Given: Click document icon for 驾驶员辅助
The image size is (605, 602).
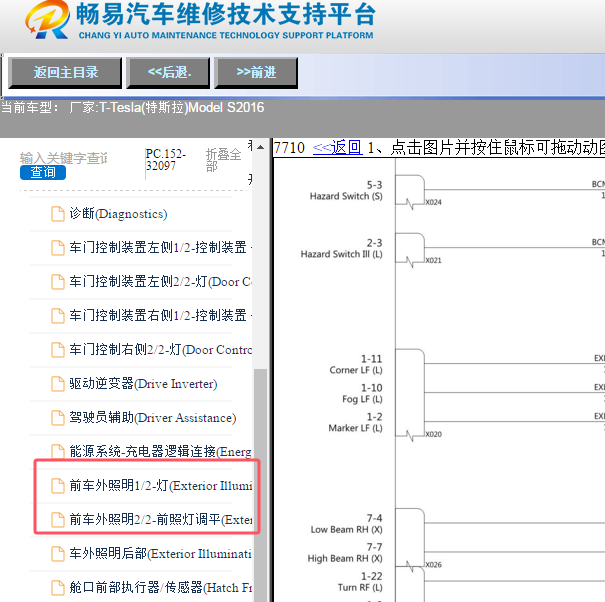Looking at the screenshot, I should click(x=58, y=418).
